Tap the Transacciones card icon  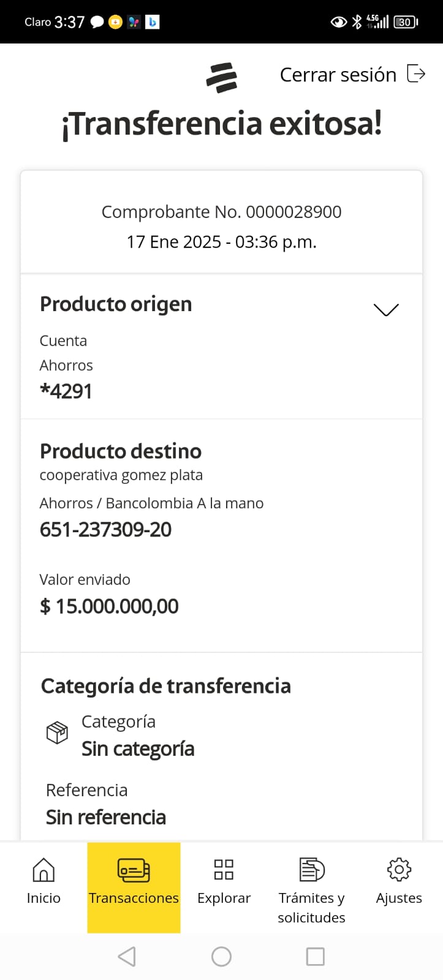tap(134, 870)
